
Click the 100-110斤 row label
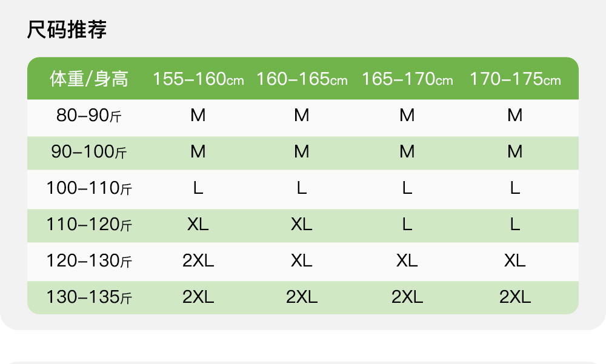(x=89, y=188)
